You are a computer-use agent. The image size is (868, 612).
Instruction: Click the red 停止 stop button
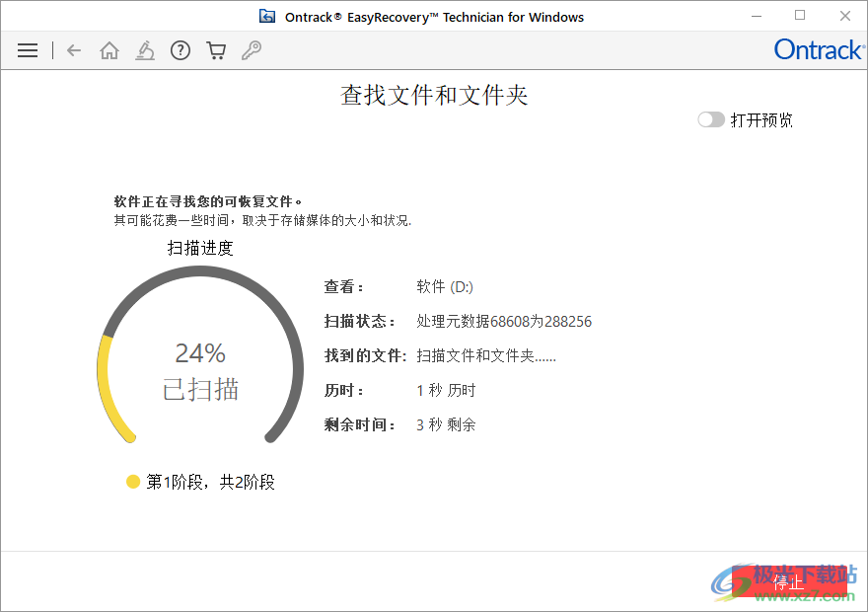pos(789,582)
